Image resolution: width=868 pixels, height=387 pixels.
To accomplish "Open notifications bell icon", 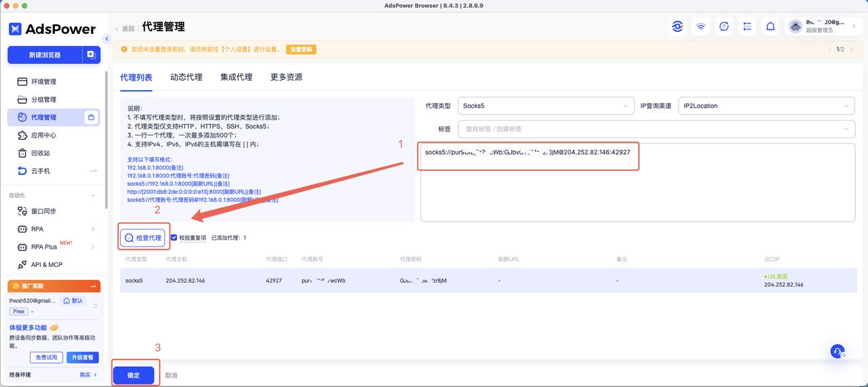I will coord(770,26).
